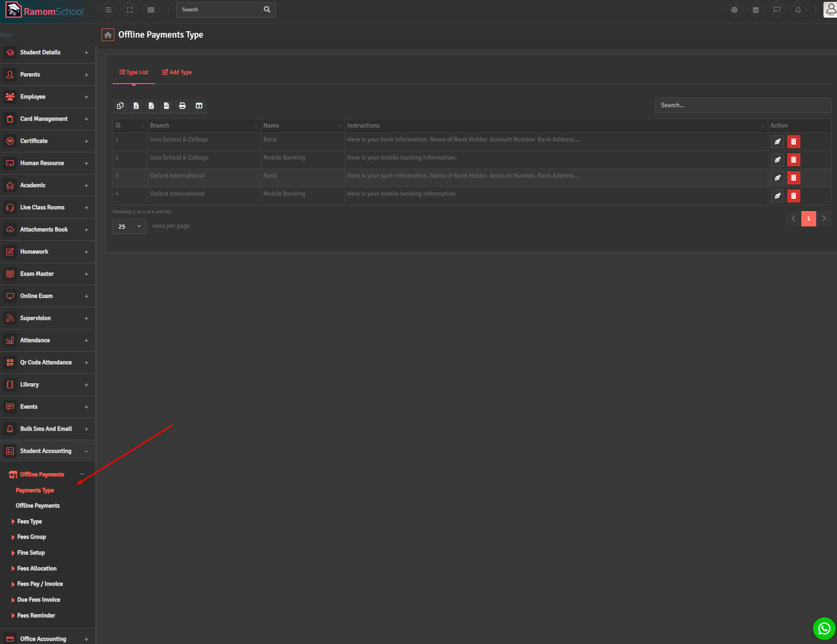Open Fine Setup menu item
Image resolution: width=837 pixels, height=644 pixels.
[31, 553]
